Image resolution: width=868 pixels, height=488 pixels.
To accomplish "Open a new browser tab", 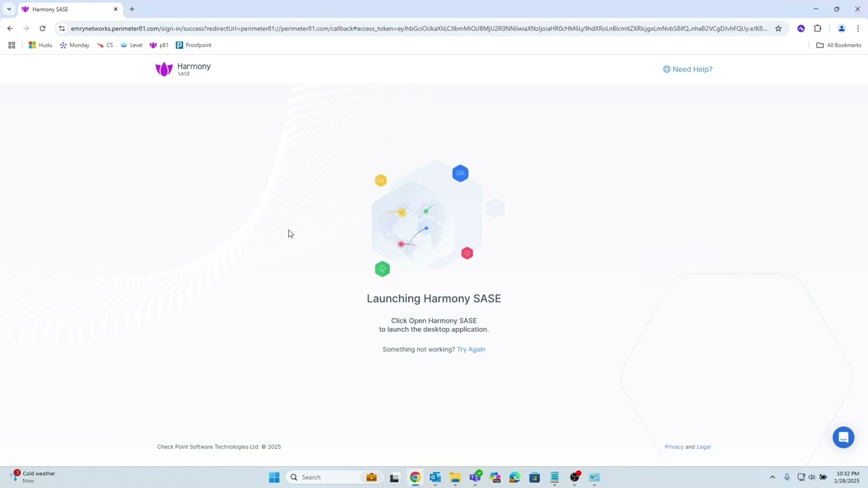I will (x=132, y=9).
